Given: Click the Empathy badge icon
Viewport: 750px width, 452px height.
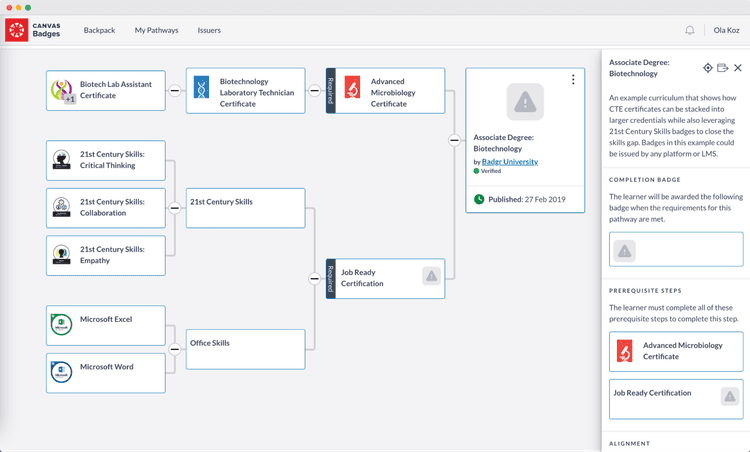Looking at the screenshot, I should pos(61,255).
